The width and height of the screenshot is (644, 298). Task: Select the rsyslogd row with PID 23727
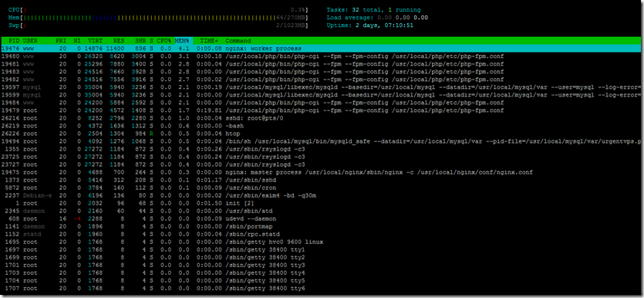pos(321,164)
